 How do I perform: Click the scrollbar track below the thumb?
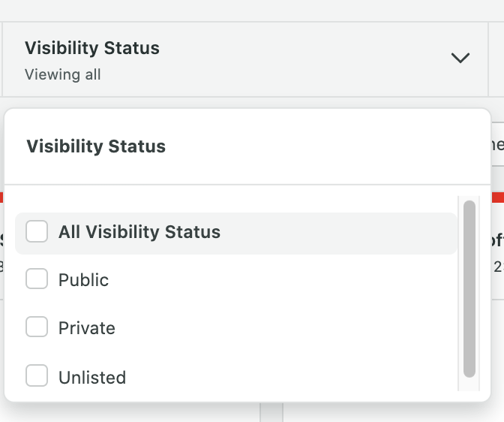(x=469, y=384)
